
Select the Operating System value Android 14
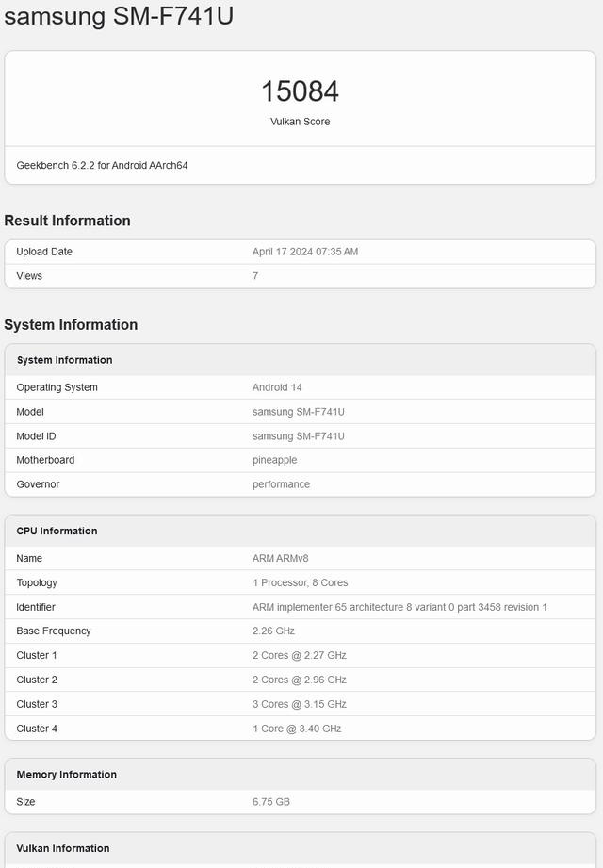pyautogui.click(x=277, y=387)
